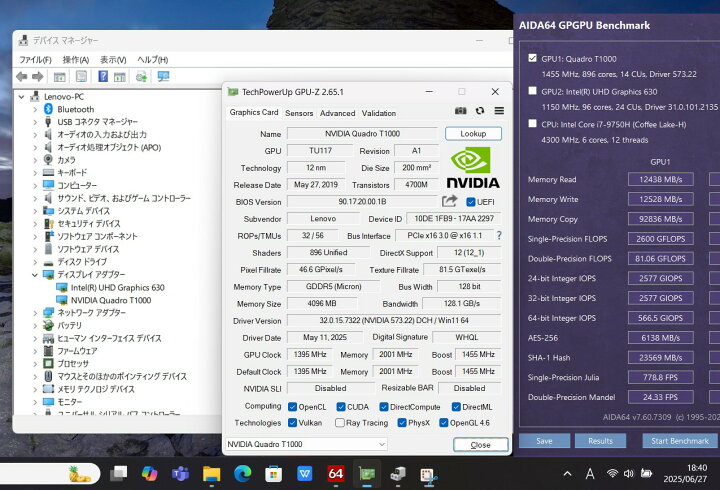Uncheck GPU1 Quadro T1000 in AIDA64
This screenshot has width=720, height=490.
[x=532, y=58]
